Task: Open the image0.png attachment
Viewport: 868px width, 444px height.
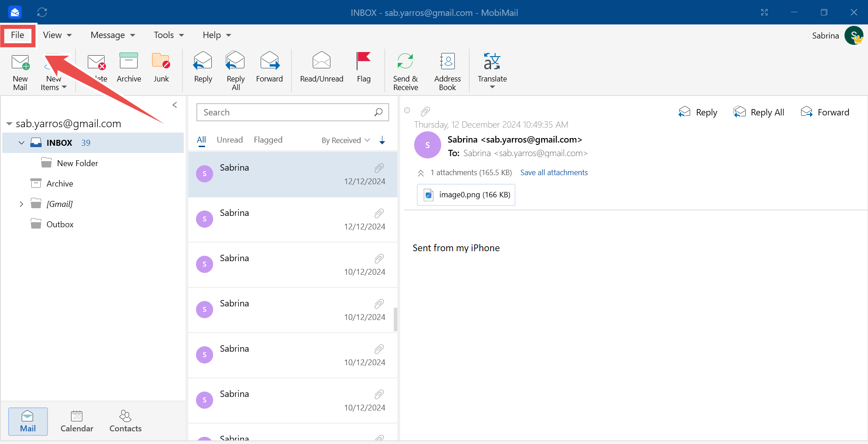Action: pos(466,195)
